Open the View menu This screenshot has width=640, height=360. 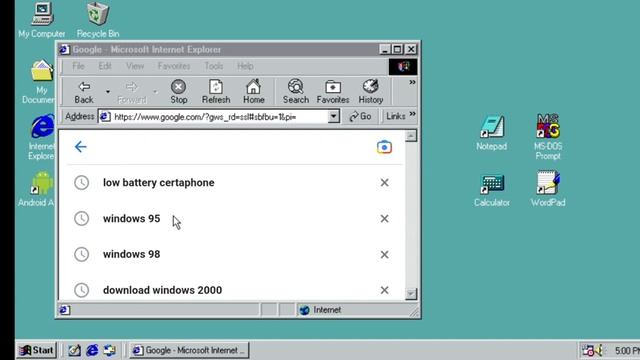135,66
